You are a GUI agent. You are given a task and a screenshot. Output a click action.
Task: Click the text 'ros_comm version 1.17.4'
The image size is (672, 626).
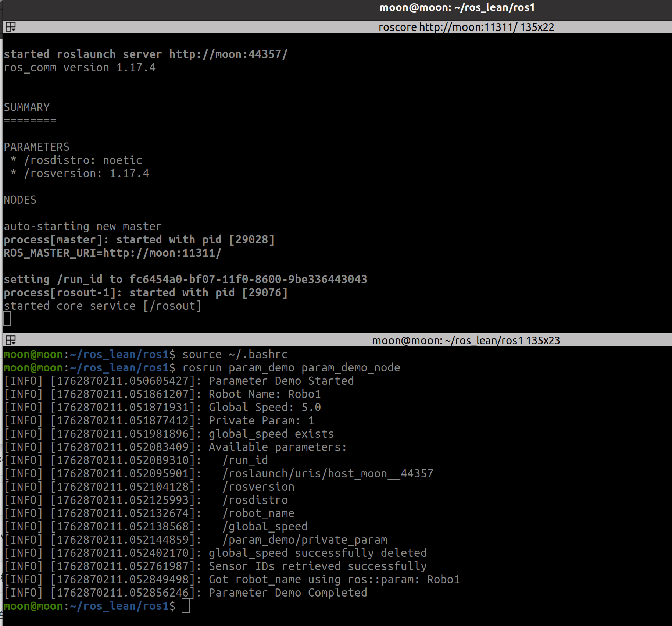pyautogui.click(x=80, y=68)
